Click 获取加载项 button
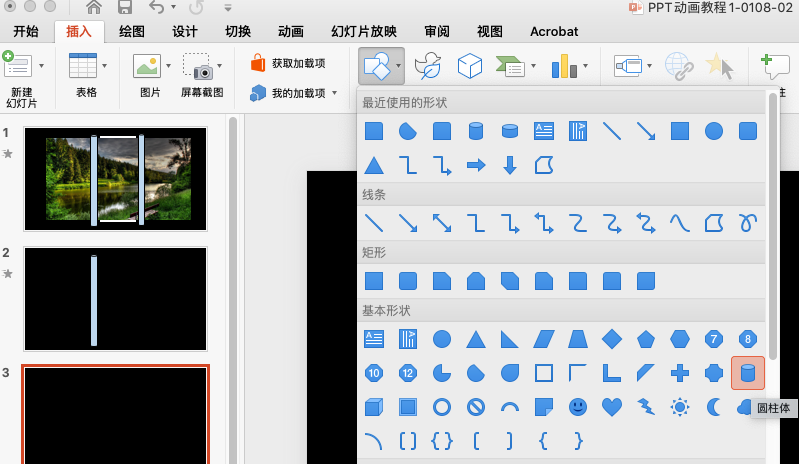This screenshot has width=799, height=464. 288,63
